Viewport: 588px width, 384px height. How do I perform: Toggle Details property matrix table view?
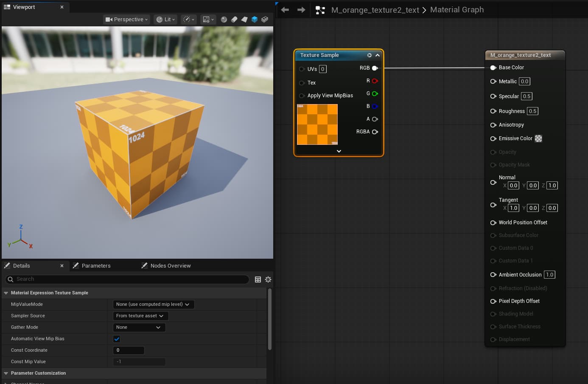[258, 280]
